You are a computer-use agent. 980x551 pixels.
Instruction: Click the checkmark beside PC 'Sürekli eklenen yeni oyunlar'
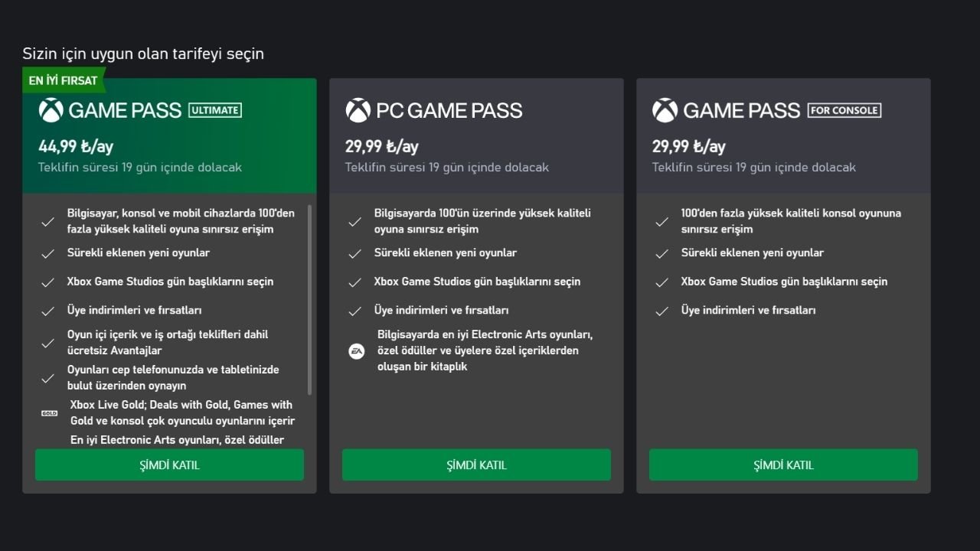click(x=354, y=253)
